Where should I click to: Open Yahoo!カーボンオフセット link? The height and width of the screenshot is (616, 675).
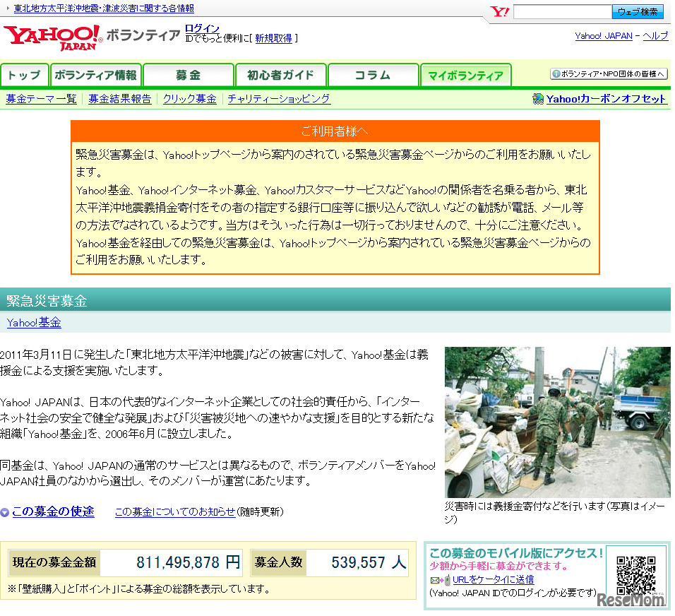click(606, 99)
